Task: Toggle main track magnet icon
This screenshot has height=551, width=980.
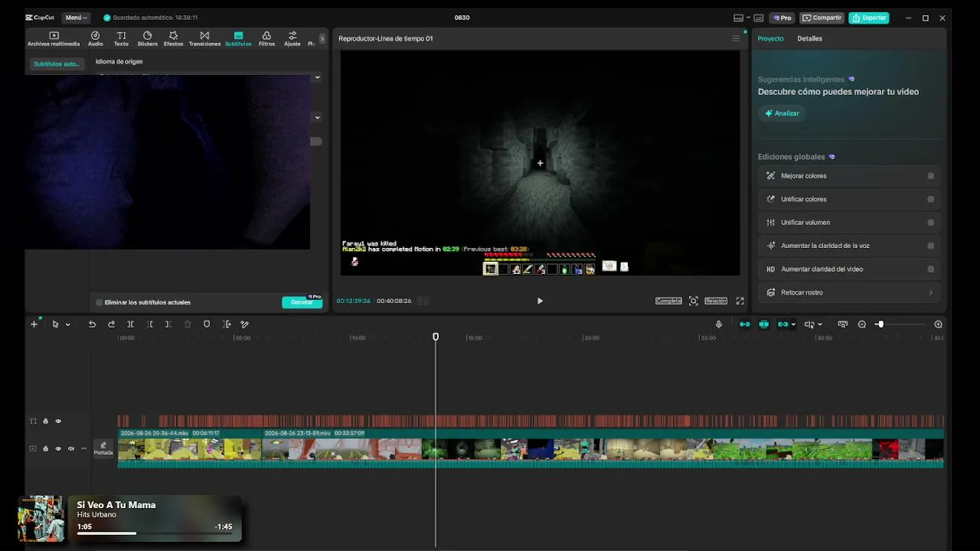Action: [744, 324]
